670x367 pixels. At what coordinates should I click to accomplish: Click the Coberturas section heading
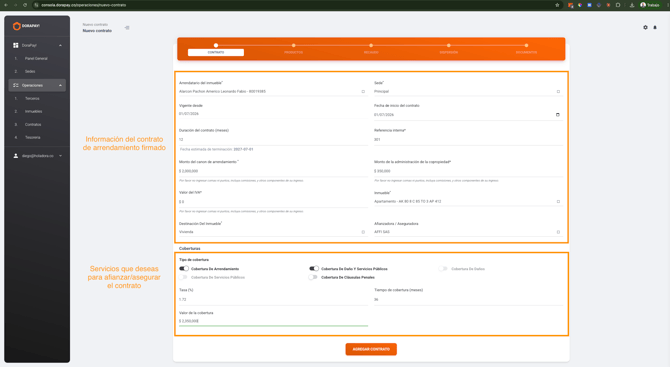click(x=190, y=248)
